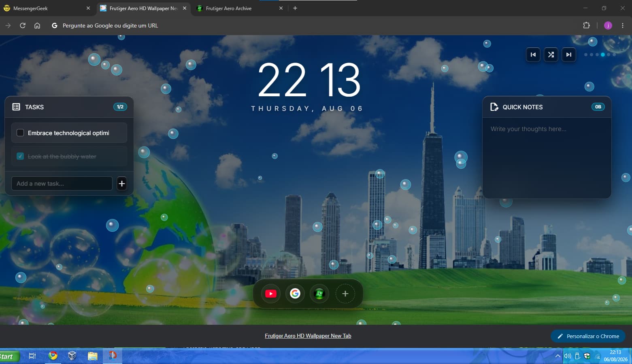Go to the browser home page
The image size is (632, 364).
(x=37, y=25)
